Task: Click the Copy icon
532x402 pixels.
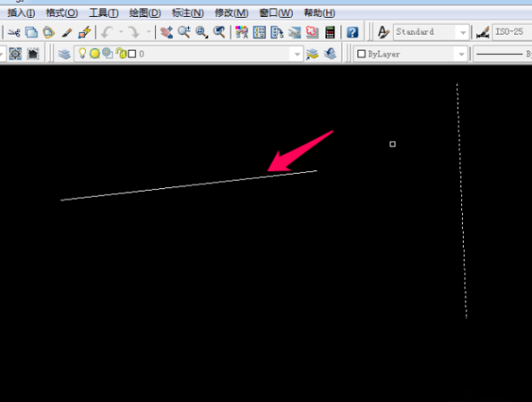Action: click(32, 33)
